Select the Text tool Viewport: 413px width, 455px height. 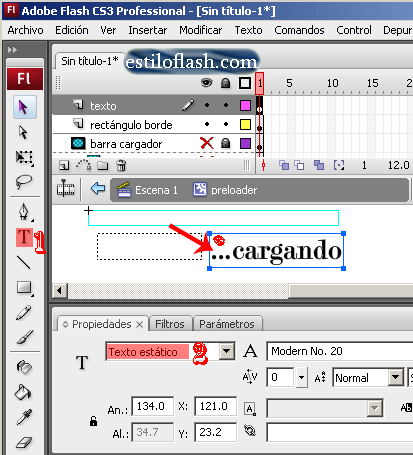tap(24, 237)
